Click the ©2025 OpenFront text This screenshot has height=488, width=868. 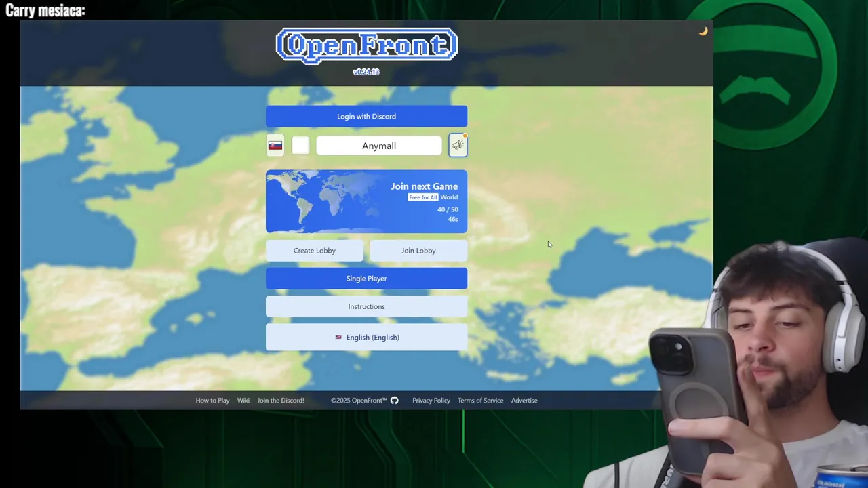pos(359,401)
